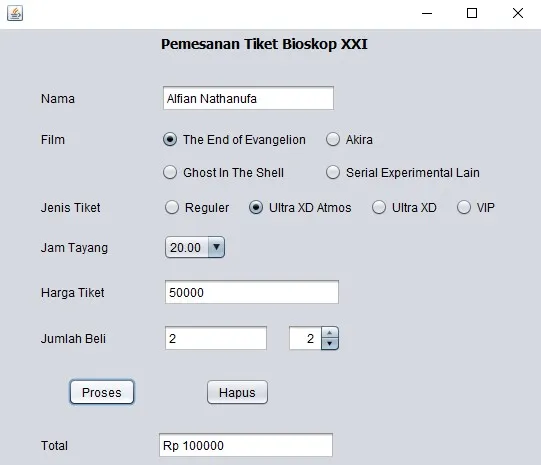Focus the Jumlah Beli text field
The width and height of the screenshot is (541, 465).
point(216,338)
